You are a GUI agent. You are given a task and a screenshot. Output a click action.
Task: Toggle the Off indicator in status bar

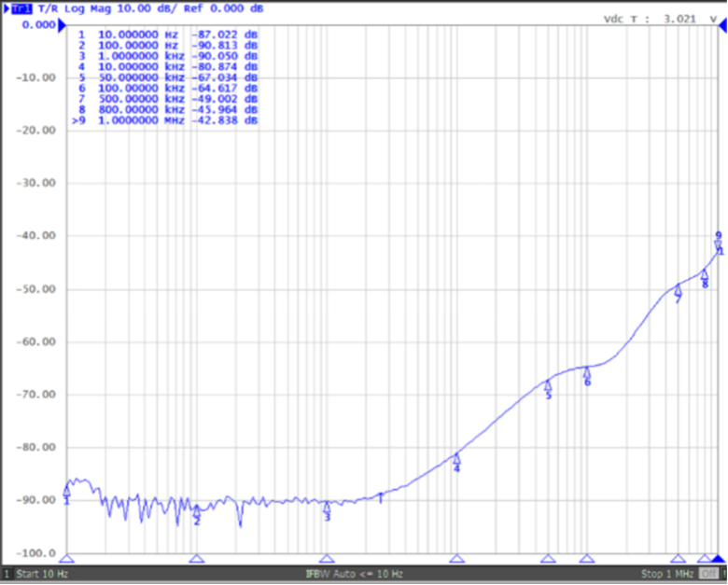(x=709, y=573)
